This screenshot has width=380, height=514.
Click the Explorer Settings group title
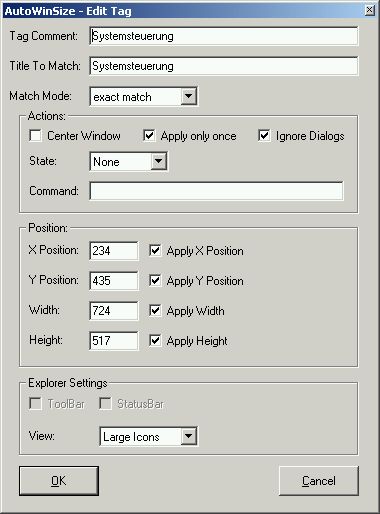coord(68,383)
